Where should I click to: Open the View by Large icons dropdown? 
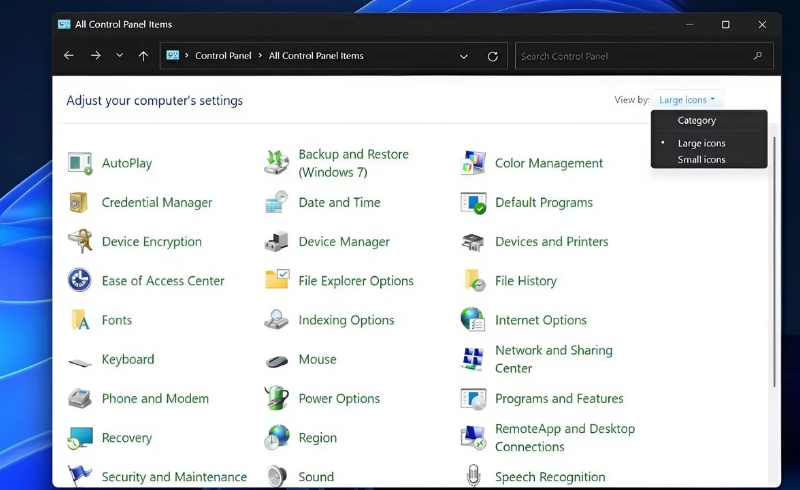pos(687,100)
